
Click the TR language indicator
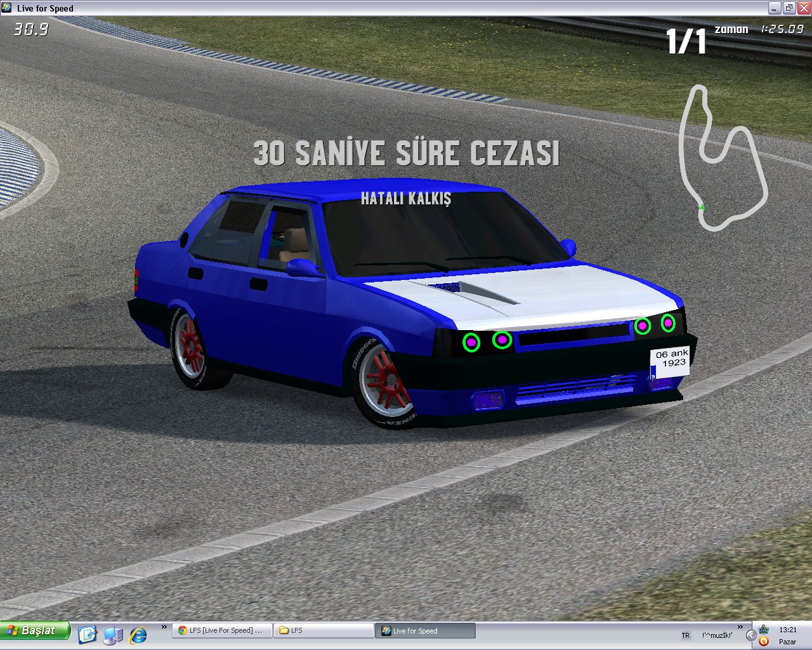(686, 635)
